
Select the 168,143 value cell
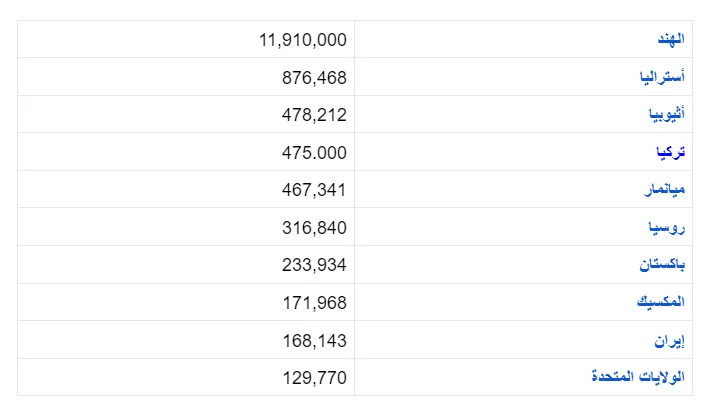(186, 340)
